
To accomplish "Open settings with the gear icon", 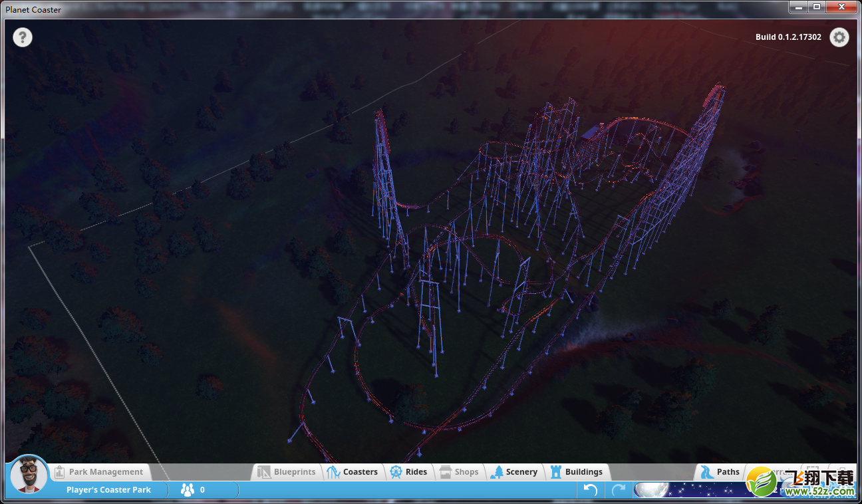I will pos(839,37).
